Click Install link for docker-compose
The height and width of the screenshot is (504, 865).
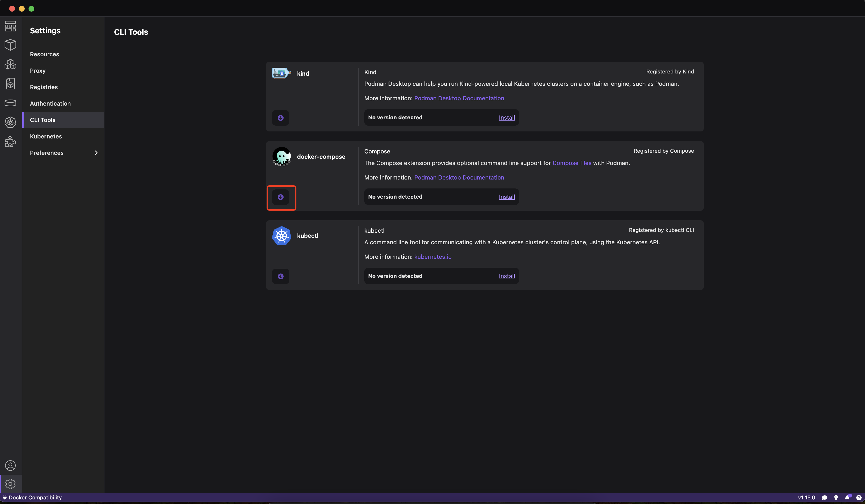tap(507, 197)
